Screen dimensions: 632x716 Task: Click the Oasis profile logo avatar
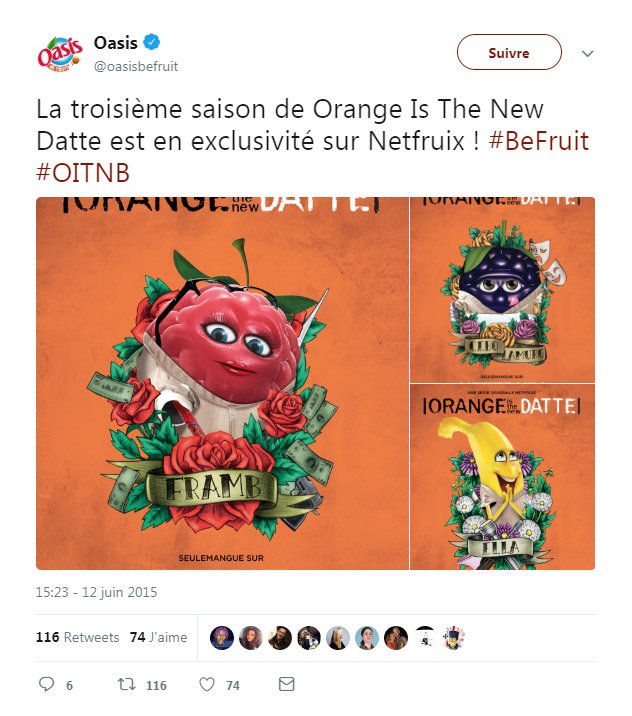(x=59, y=53)
